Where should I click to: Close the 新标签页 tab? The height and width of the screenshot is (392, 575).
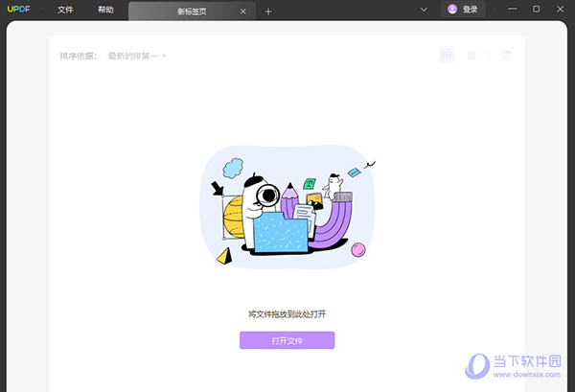[242, 12]
